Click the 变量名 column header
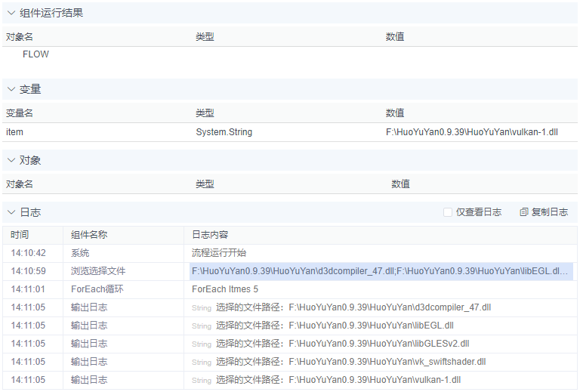Viewport: 580px width, 392px height. [20, 113]
